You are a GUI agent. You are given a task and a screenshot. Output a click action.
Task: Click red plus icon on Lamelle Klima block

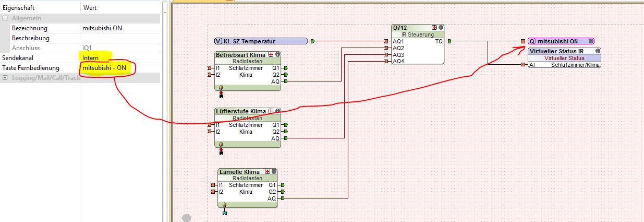coord(267,171)
